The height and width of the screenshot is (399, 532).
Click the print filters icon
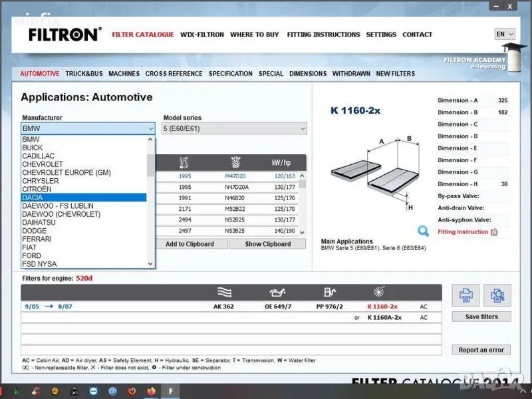point(466,295)
